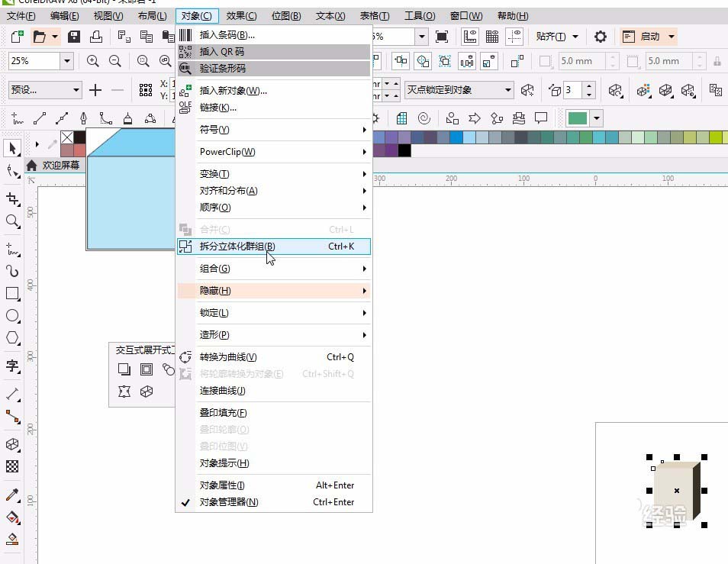Select the Rectangle tool
The width and height of the screenshot is (728, 564).
click(x=12, y=293)
